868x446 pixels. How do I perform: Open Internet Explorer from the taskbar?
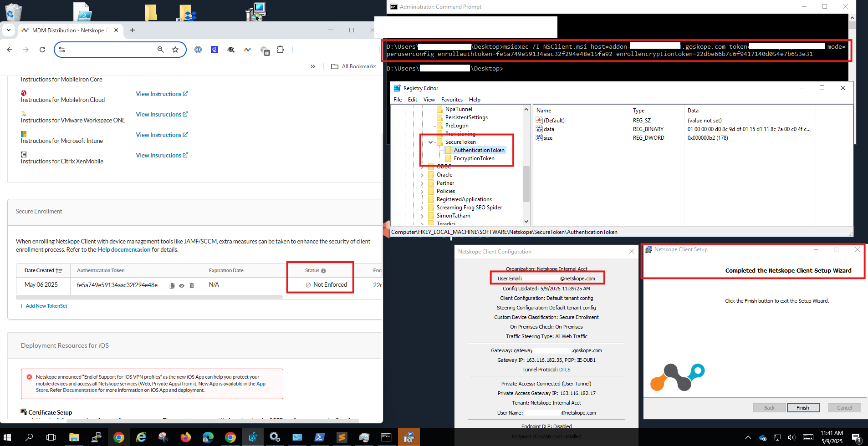point(141,437)
